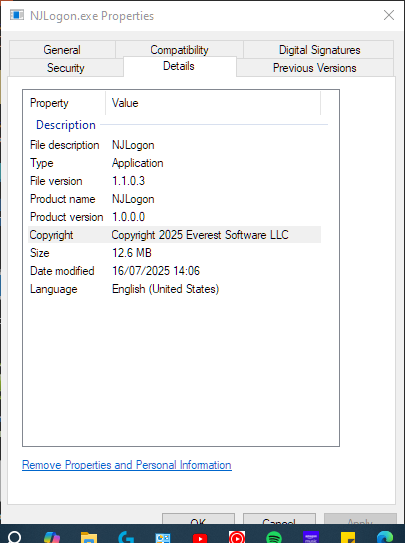The image size is (405, 543).
Task: Open YouTube Music from the taskbar
Action: point(237,537)
